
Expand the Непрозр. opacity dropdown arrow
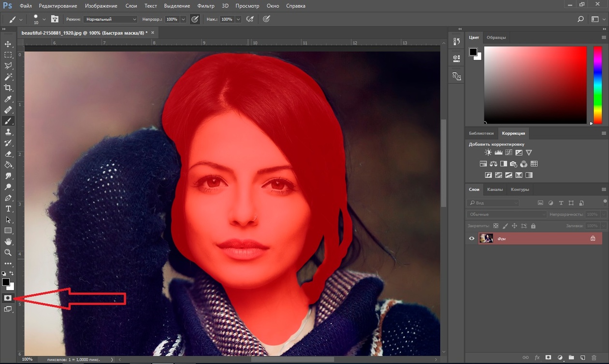[183, 19]
